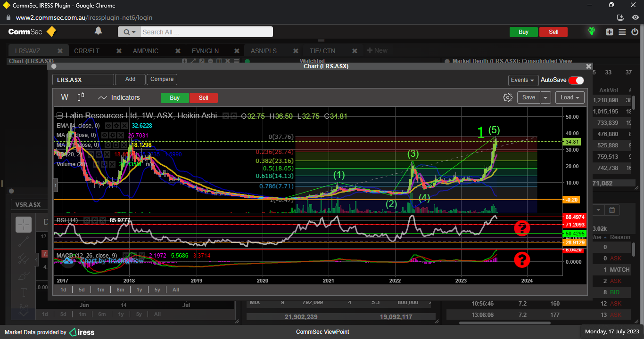Add a new workspace tab with + New
Screen dimensions: 644x339
click(x=377, y=51)
